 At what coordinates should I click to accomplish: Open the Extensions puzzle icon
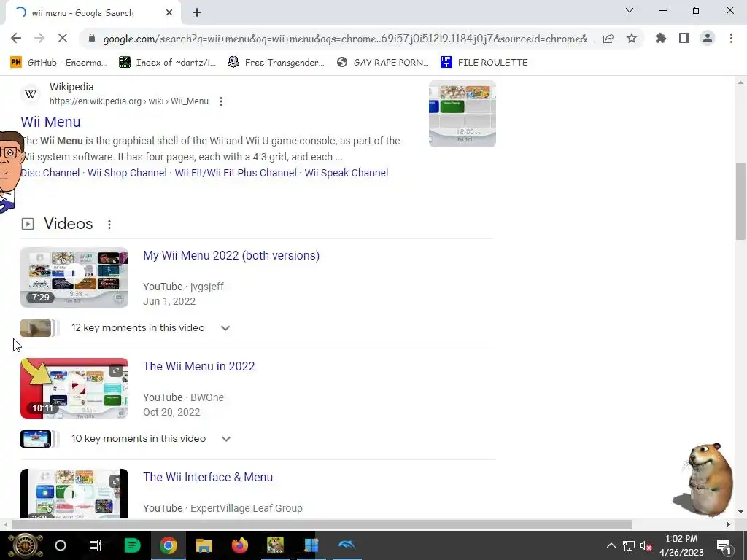click(x=661, y=39)
